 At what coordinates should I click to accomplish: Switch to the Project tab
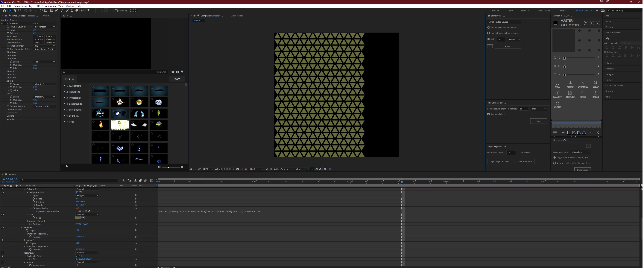point(46,16)
